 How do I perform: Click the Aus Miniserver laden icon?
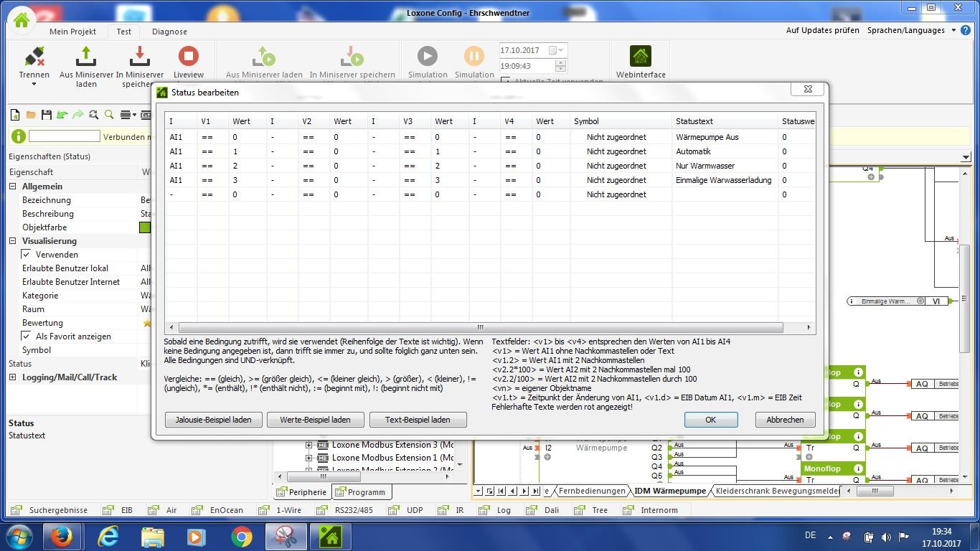(85, 56)
